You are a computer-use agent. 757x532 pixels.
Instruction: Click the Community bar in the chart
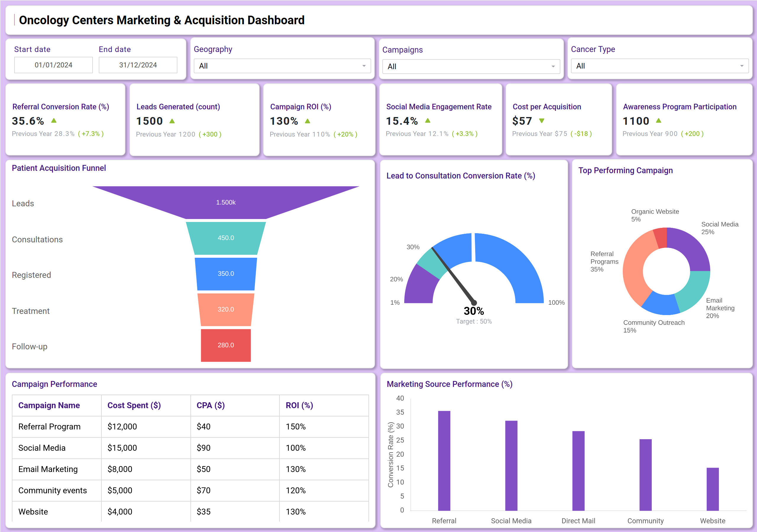pos(646,475)
